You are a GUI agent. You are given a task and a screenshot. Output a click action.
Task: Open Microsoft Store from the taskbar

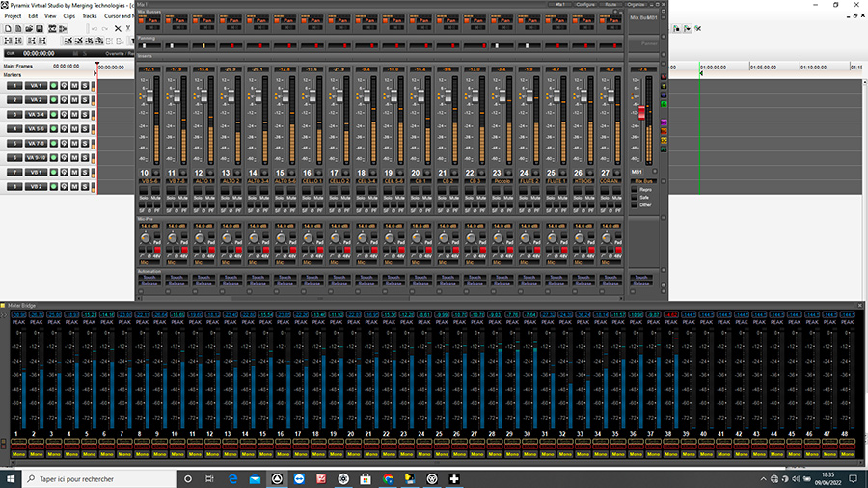366,479
